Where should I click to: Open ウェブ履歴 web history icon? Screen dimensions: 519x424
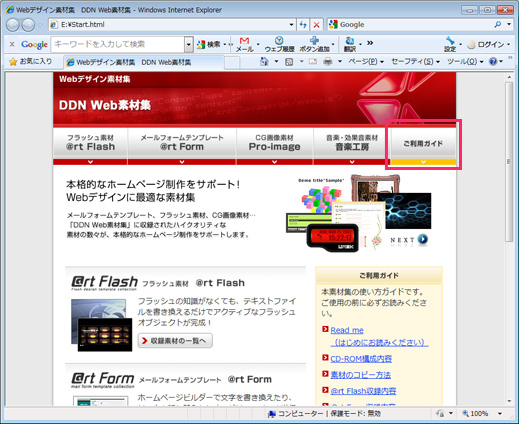[x=279, y=44]
